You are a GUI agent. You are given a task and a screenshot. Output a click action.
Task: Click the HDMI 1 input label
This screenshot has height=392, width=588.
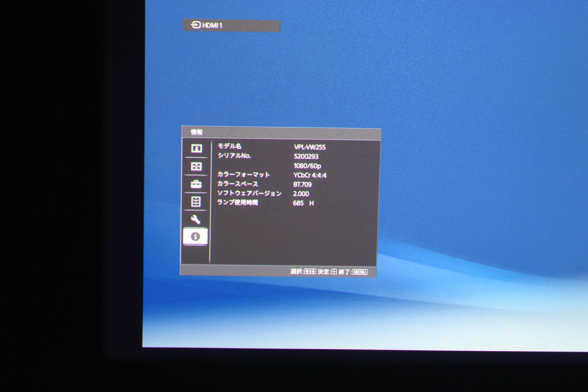click(x=212, y=25)
